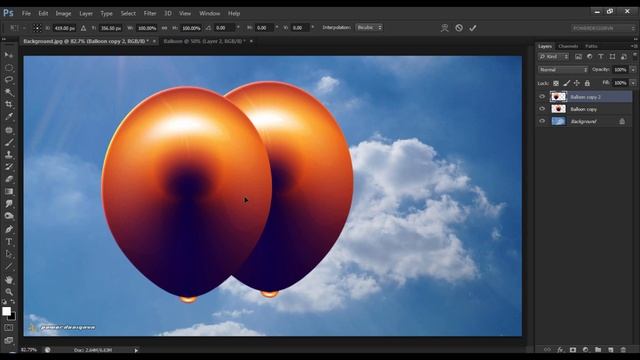Select the Brush tool
This screenshot has width=640, height=360.
pyautogui.click(x=9, y=142)
